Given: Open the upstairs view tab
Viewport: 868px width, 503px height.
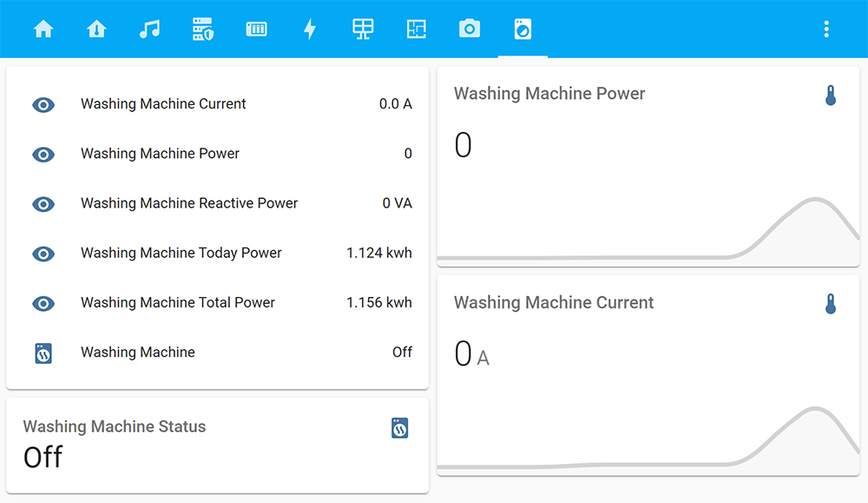Looking at the screenshot, I should tap(96, 28).
